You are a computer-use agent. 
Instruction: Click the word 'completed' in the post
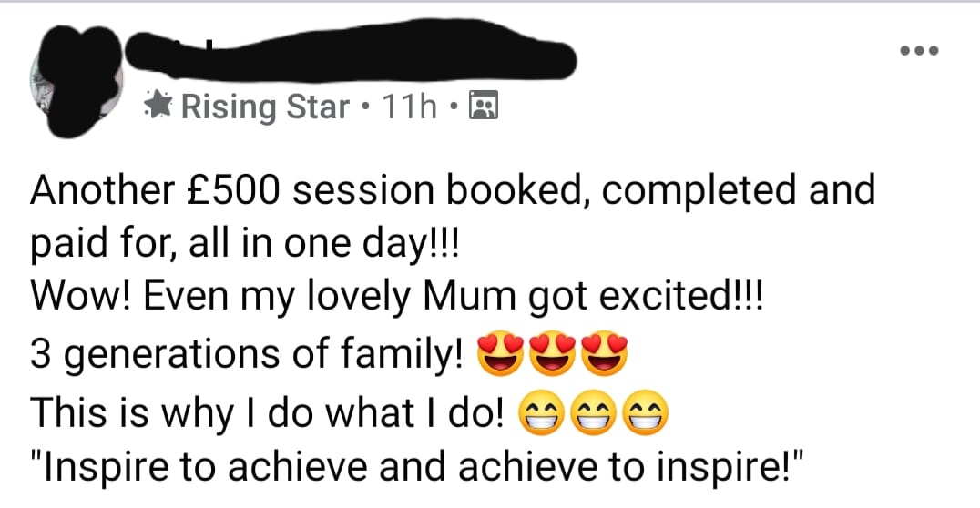pyautogui.click(x=699, y=191)
